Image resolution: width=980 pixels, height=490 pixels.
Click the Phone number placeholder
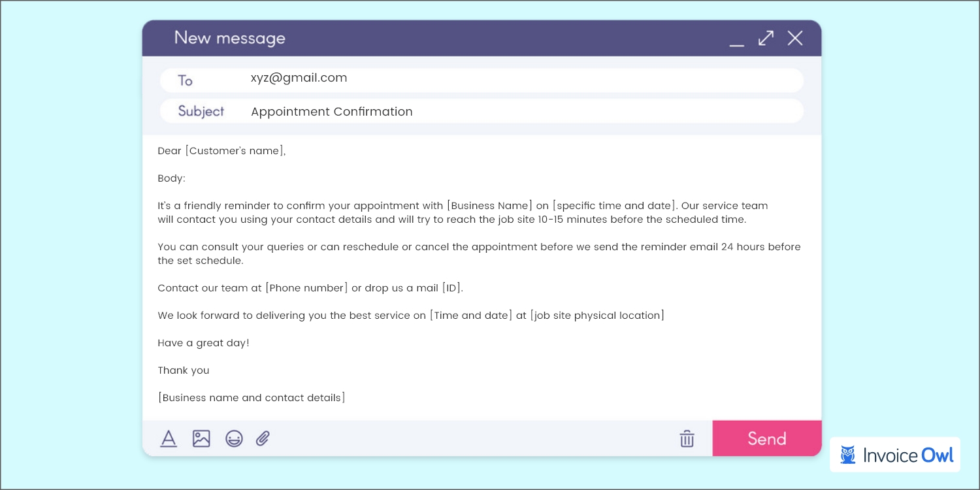(x=306, y=287)
